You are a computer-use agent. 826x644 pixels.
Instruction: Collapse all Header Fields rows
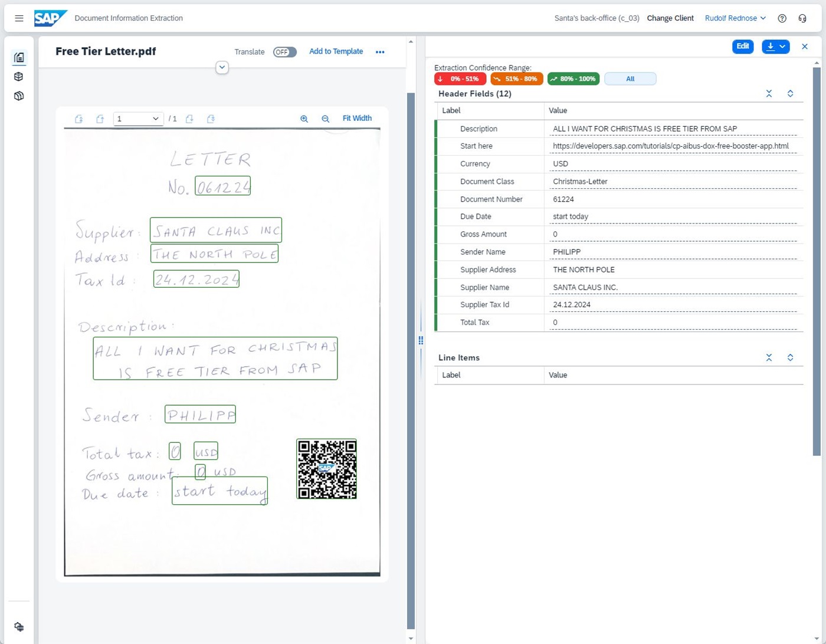[x=769, y=94]
